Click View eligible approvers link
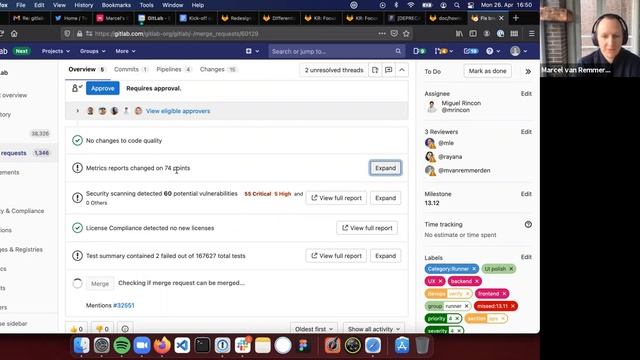This screenshot has width=640, height=360. coord(178,111)
